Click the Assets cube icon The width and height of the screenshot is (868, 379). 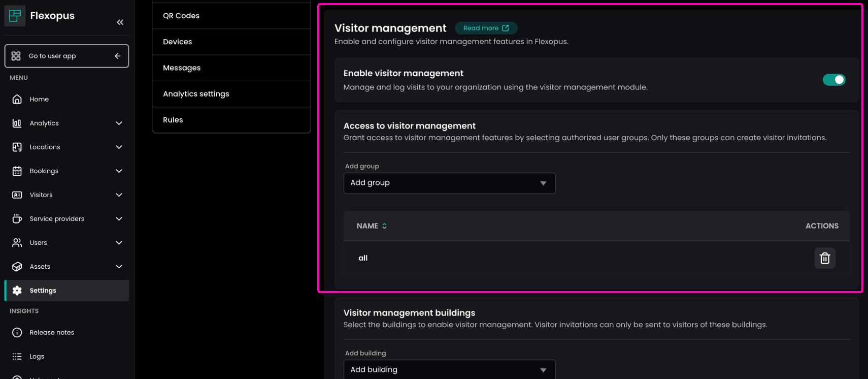click(17, 267)
